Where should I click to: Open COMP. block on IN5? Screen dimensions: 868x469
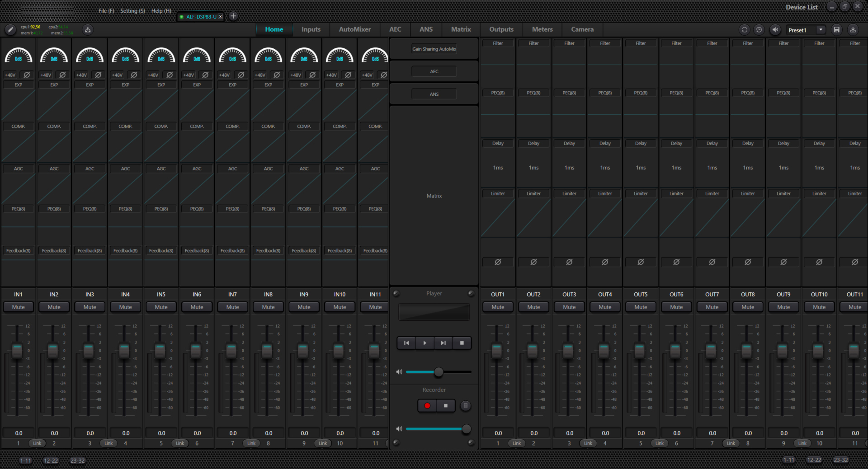(x=161, y=127)
